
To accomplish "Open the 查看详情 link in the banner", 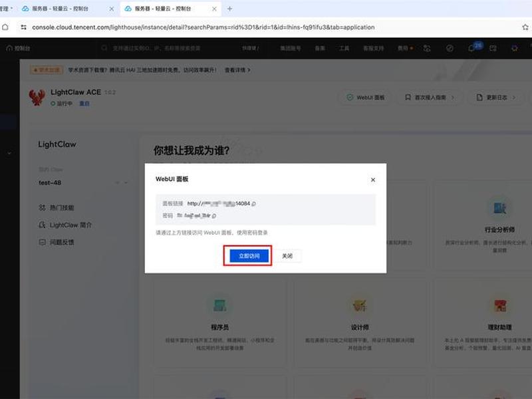I will coord(237,70).
